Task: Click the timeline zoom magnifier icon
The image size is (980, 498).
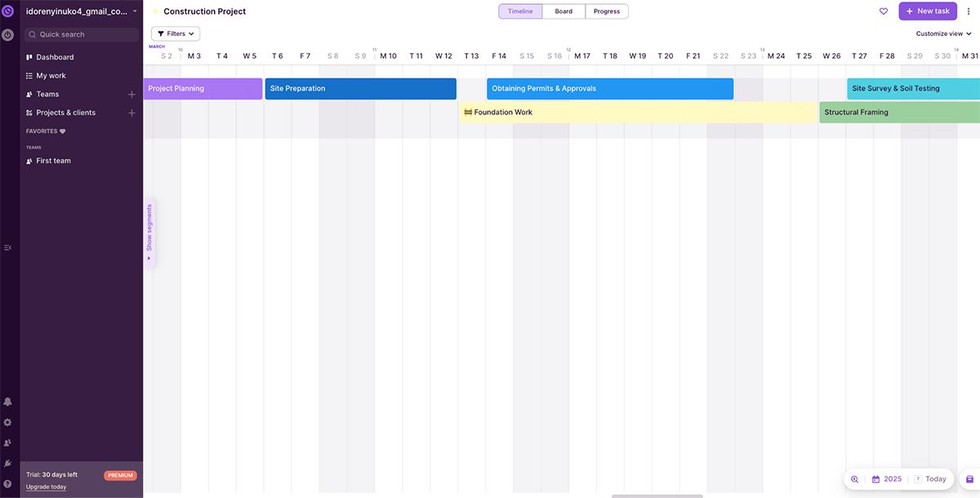Action: tap(854, 478)
